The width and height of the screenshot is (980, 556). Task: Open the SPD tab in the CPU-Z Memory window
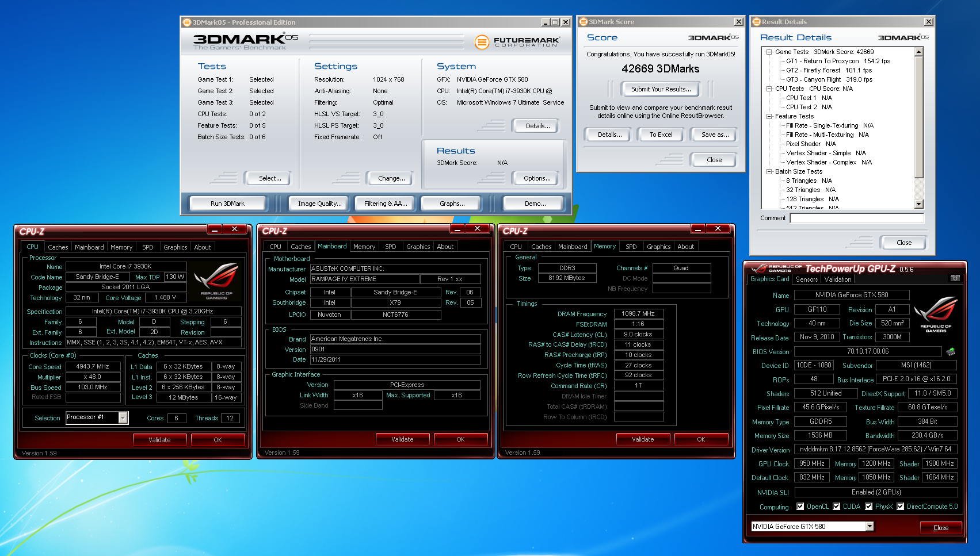(x=631, y=247)
